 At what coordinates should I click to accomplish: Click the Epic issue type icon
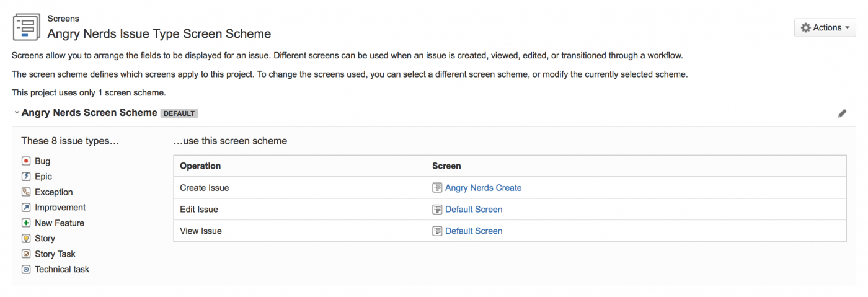[26, 177]
